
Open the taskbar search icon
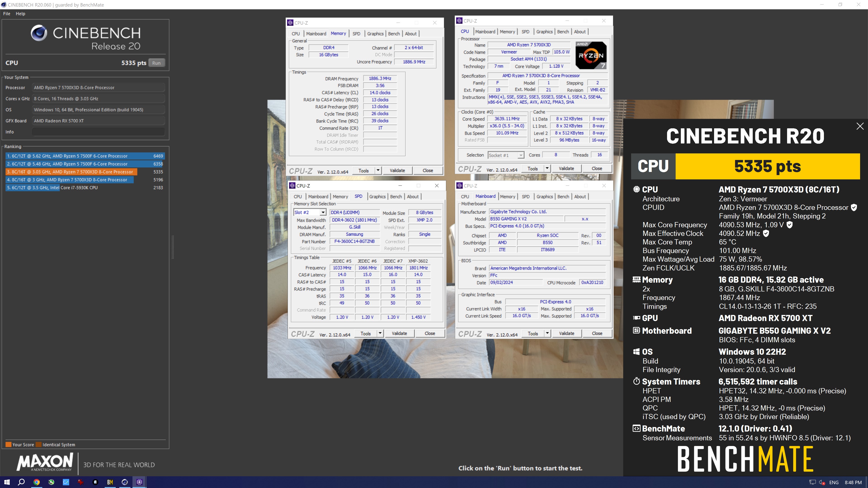pyautogui.click(x=21, y=482)
